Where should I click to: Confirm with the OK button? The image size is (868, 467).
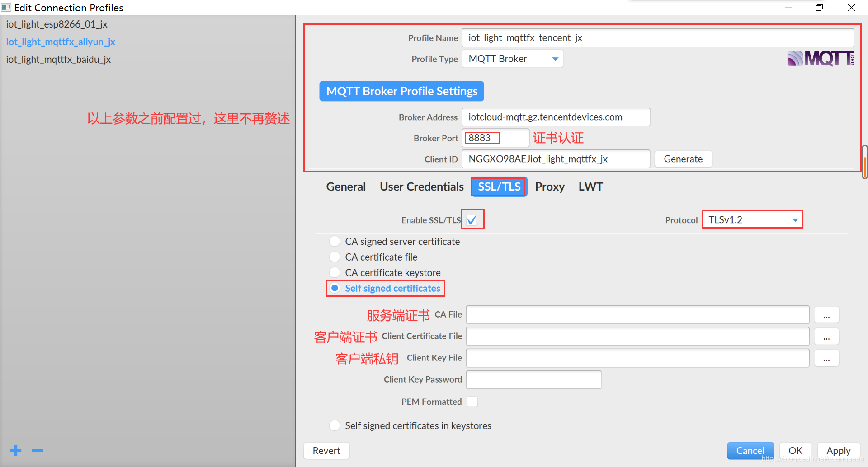795,451
